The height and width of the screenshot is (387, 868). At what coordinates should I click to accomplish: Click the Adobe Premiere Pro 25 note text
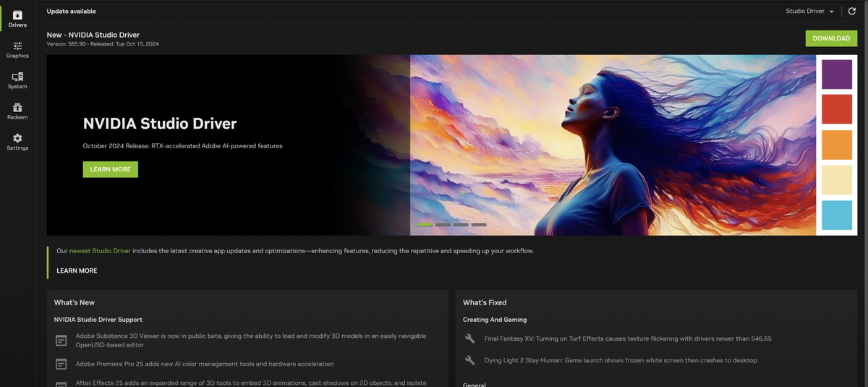pyautogui.click(x=205, y=364)
